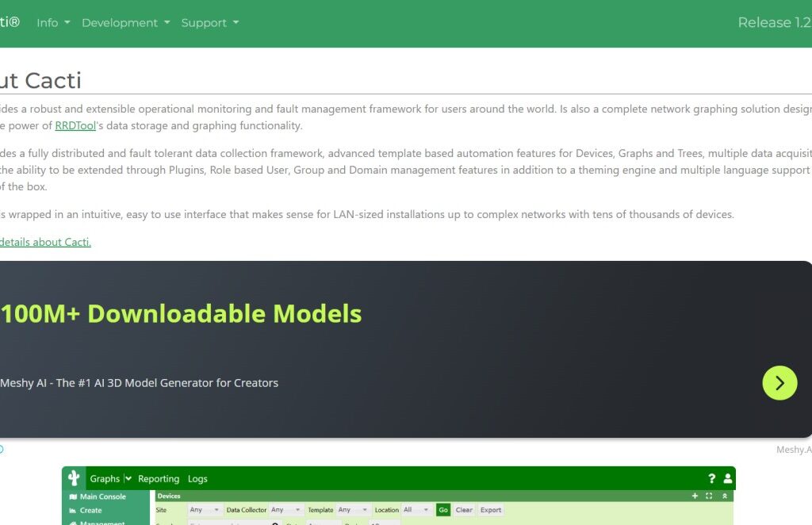The width and height of the screenshot is (812, 525).
Task: Open Main Console in sidebar
Action: point(102,496)
